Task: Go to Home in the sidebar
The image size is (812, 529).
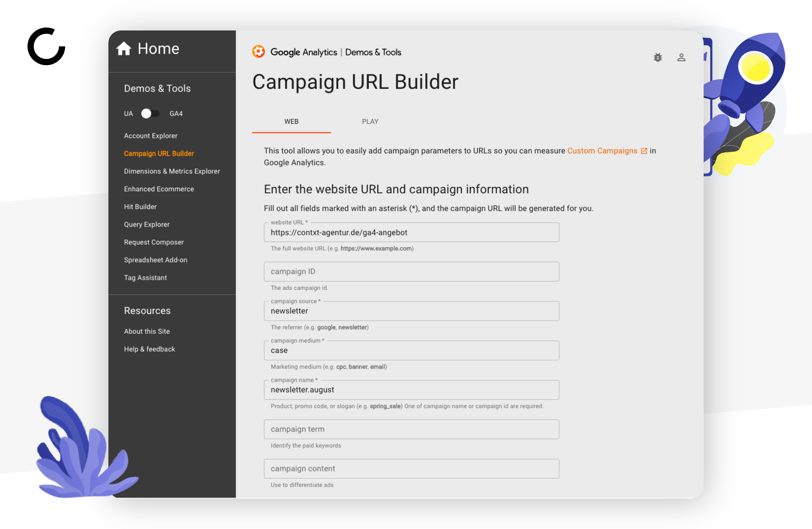Action: pos(158,49)
